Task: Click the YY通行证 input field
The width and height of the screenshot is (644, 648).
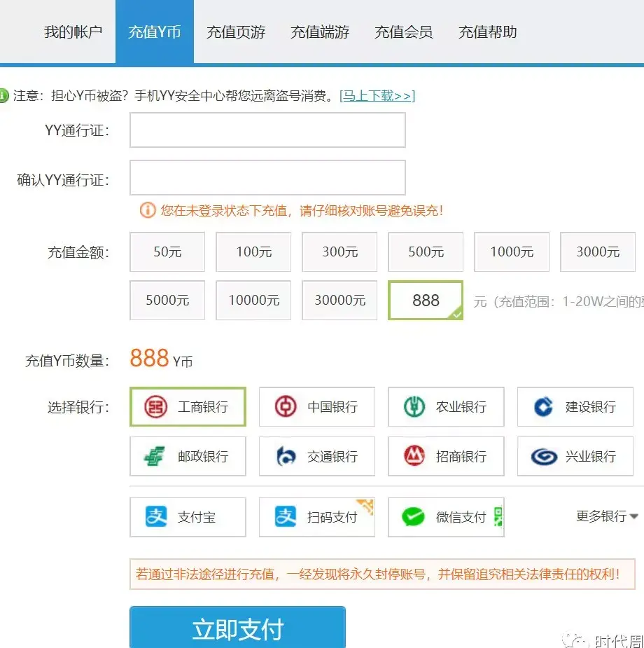Action: (x=267, y=130)
